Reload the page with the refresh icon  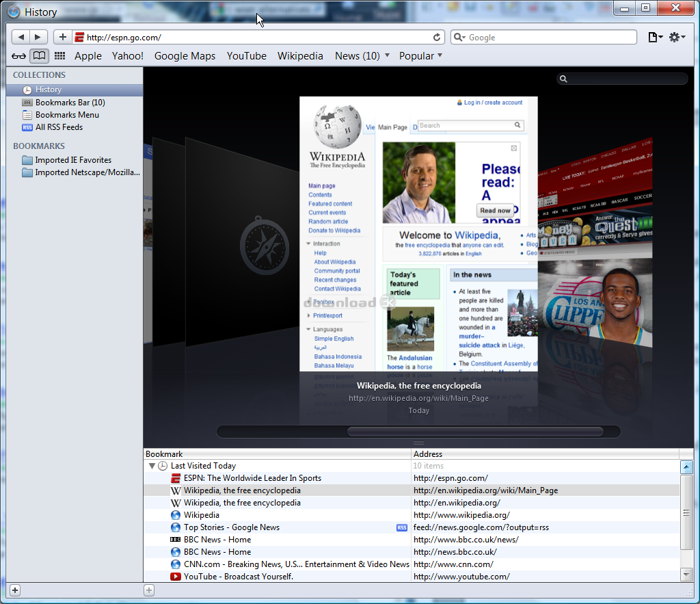(437, 37)
